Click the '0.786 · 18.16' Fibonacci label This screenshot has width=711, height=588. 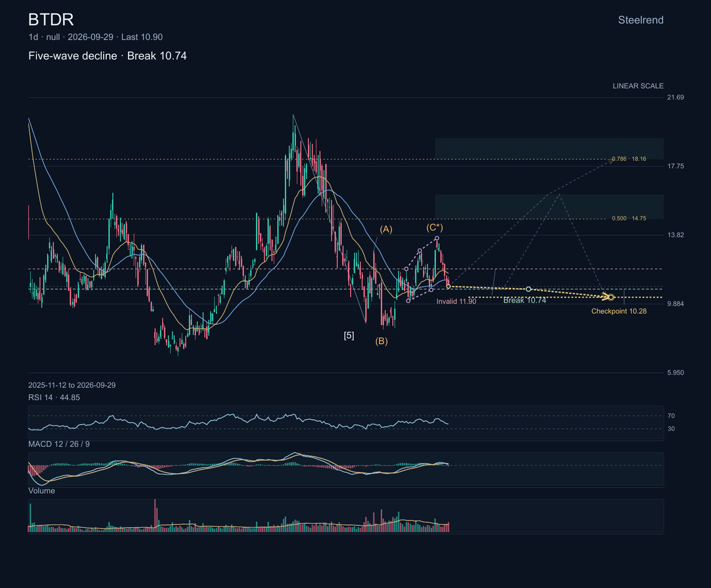click(x=629, y=159)
